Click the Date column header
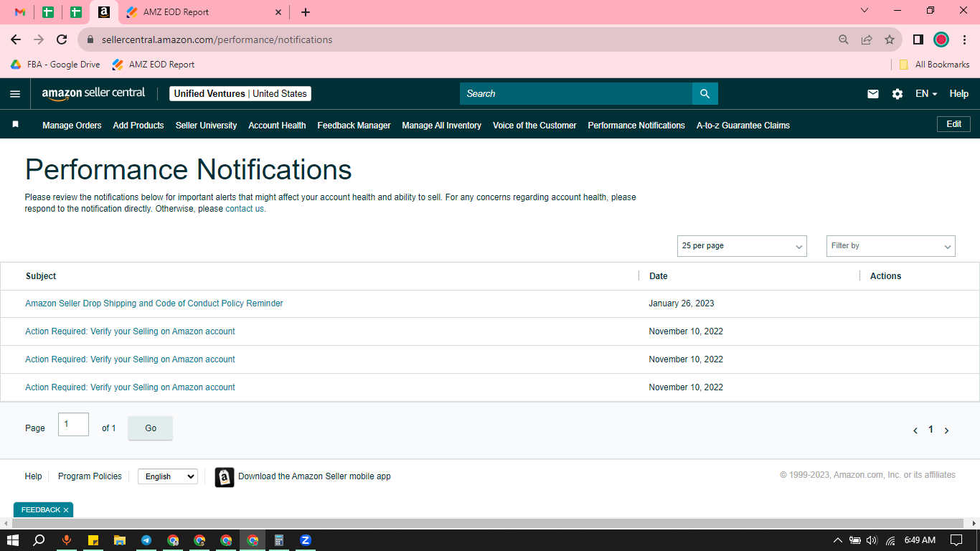The width and height of the screenshot is (980, 551). point(659,276)
